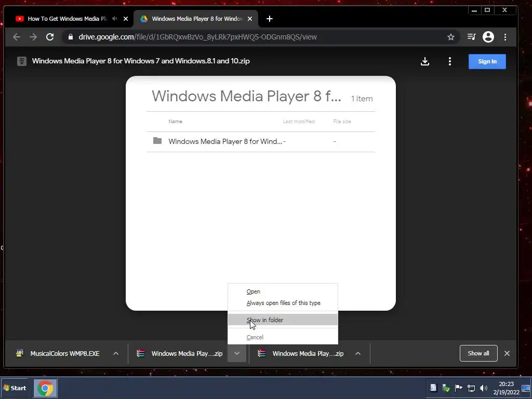Switch to the YouTube How To Get tab

[x=67, y=19]
